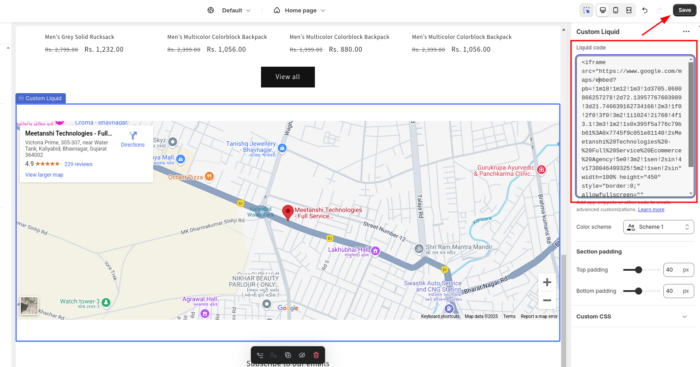The height and width of the screenshot is (367, 700).
Task: Open the Color scheme Scheme 1 dropdown
Action: click(658, 227)
